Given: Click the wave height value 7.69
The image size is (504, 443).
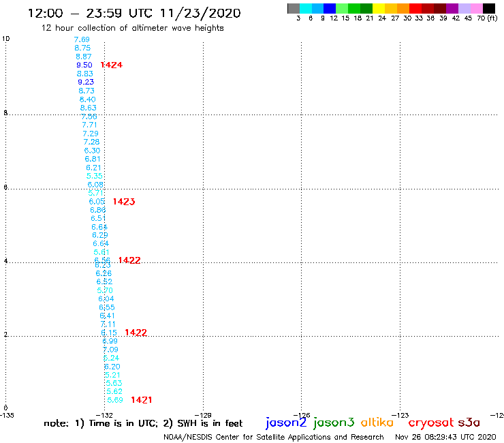Looking at the screenshot, I should [82, 40].
